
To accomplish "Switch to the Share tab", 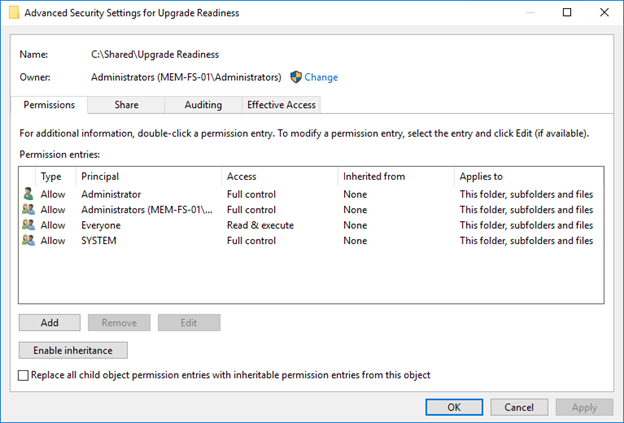I will tap(126, 104).
